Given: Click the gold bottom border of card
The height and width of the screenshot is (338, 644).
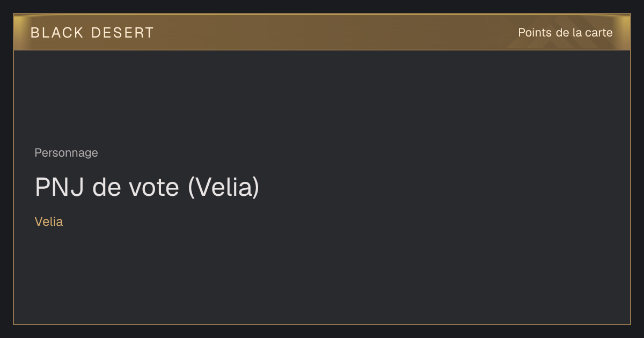Looking at the screenshot, I should tap(322, 324).
